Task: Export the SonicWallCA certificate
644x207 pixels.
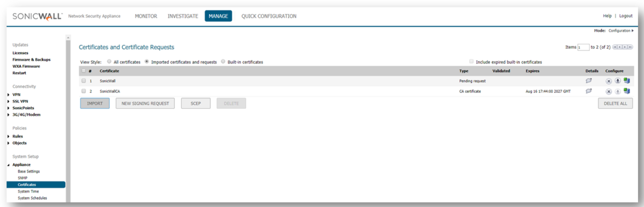Action: point(627,91)
